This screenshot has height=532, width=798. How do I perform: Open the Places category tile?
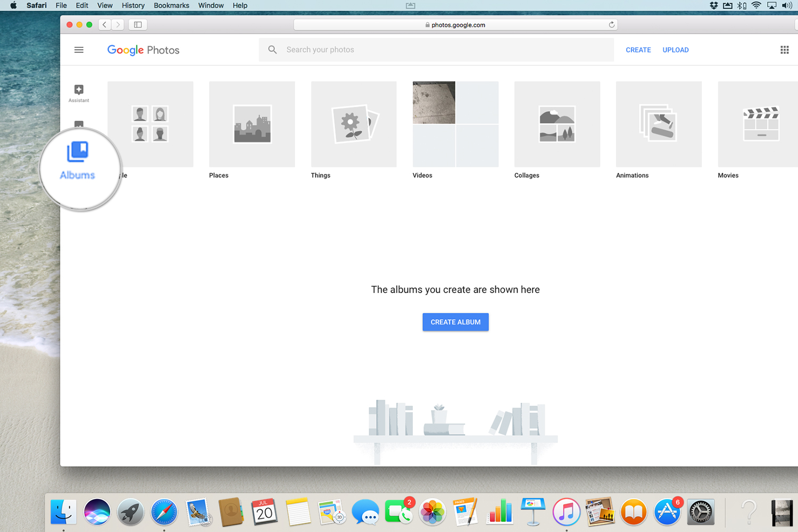252,124
